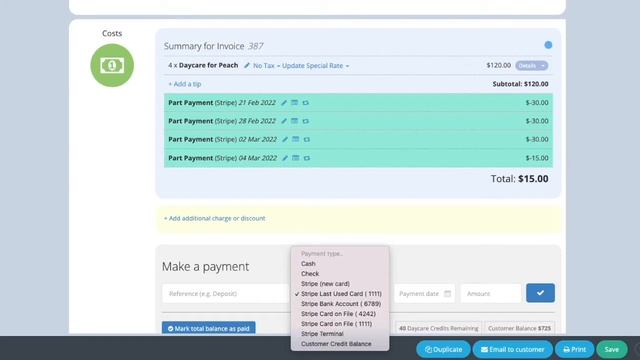
Task: Focus the payment Reference input field
Action: click(x=226, y=293)
